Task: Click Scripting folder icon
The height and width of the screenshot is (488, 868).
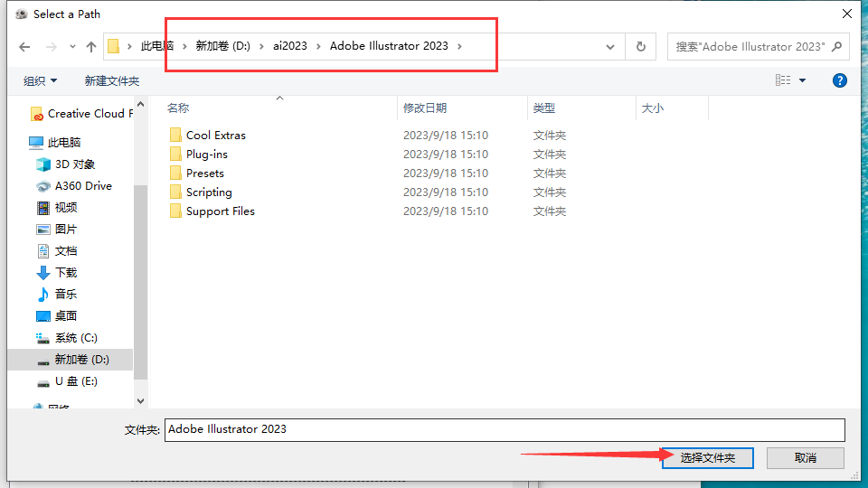Action: click(x=175, y=192)
